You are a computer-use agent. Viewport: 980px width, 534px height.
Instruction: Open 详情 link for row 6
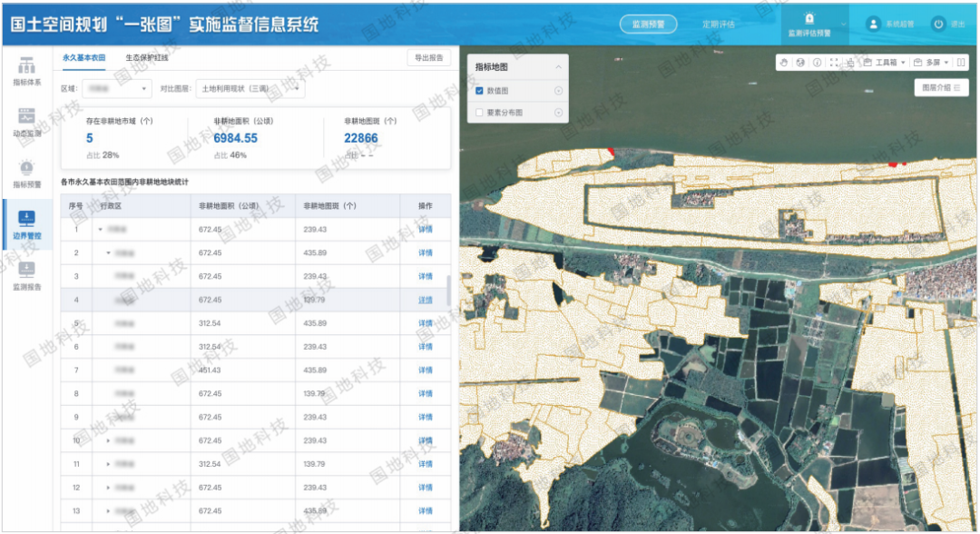pos(426,347)
